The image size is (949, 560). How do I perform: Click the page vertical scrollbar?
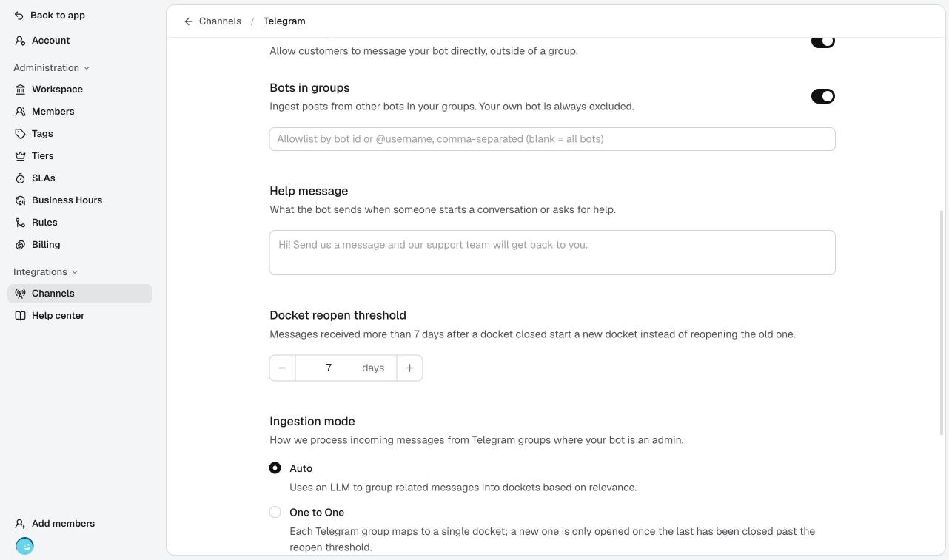point(942,323)
